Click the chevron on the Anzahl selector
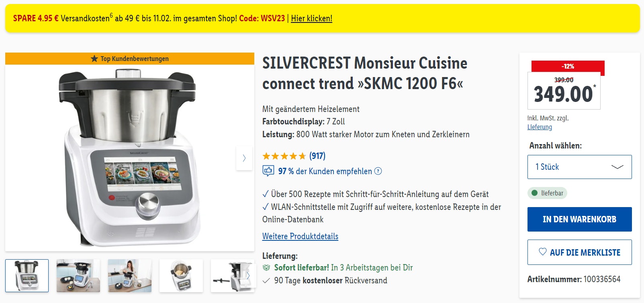Viewport: 644px width, 303px height. pyautogui.click(x=617, y=167)
